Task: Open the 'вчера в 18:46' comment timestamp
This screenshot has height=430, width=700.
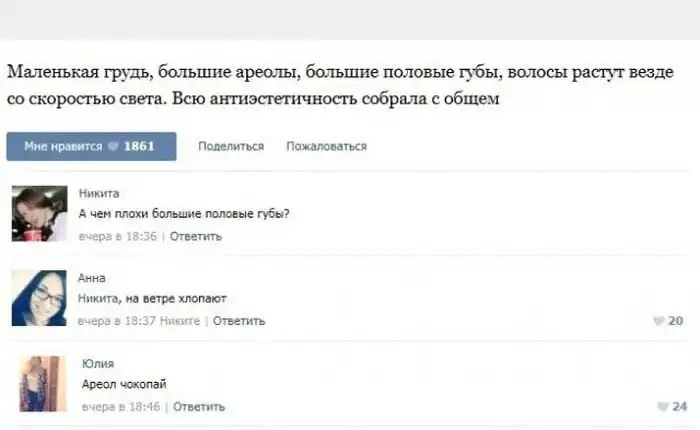Action: (x=123, y=407)
